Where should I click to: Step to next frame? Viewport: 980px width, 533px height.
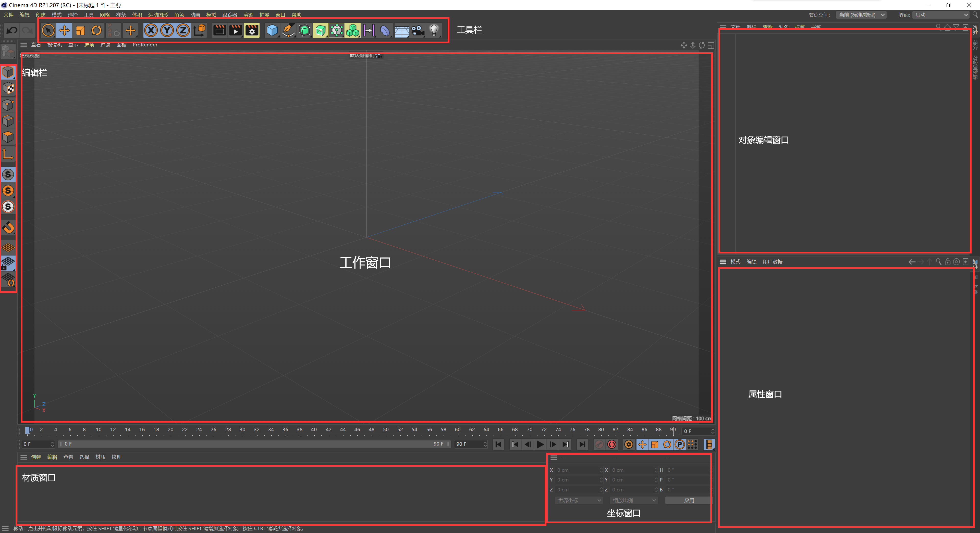pos(553,445)
